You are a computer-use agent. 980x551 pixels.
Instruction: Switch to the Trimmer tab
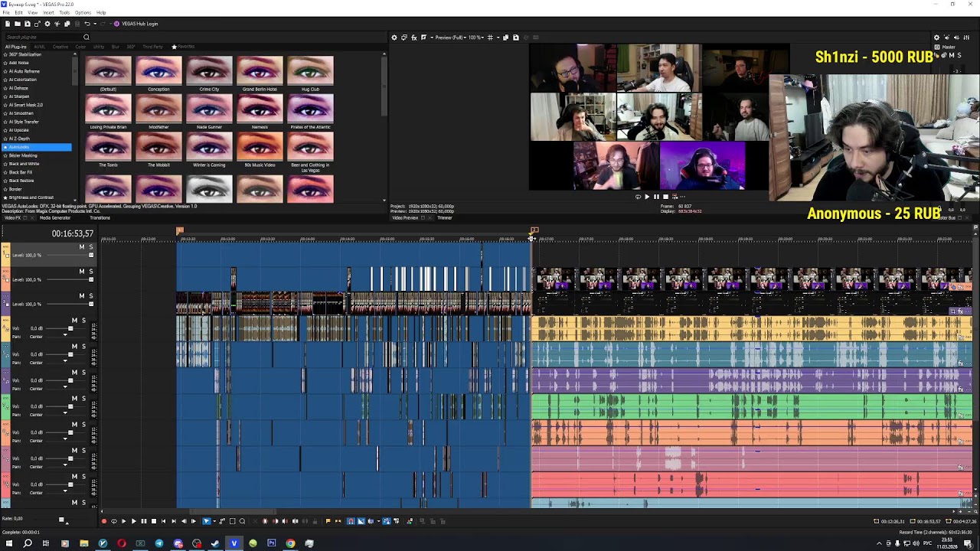(x=444, y=218)
